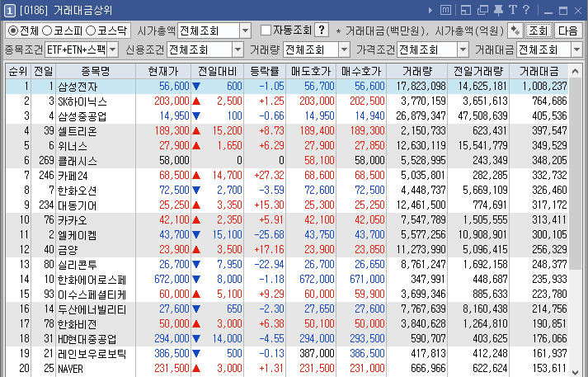
Task: Sort by the 순위 column header
Action: [x=18, y=71]
